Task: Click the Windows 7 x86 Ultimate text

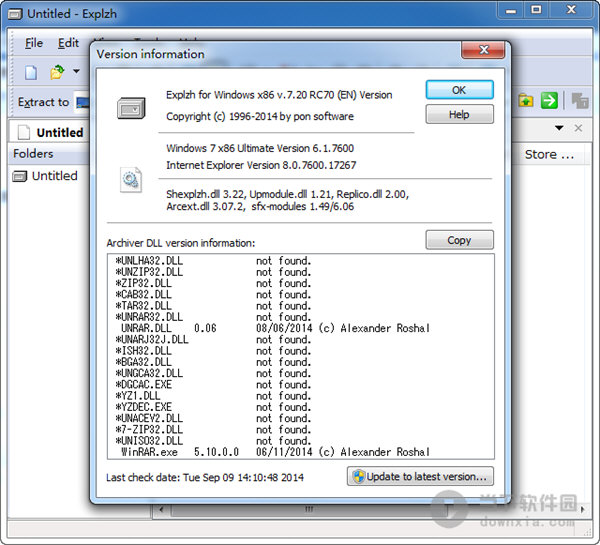Action: 260,148
